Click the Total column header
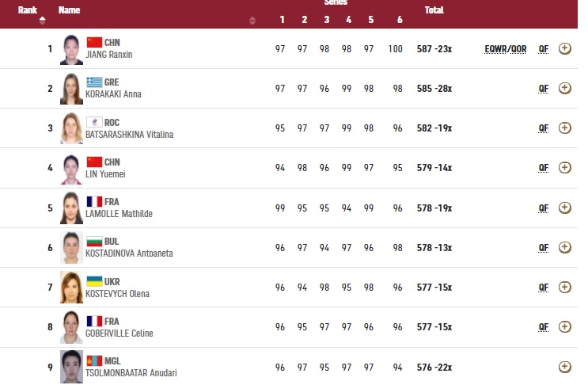 point(434,10)
